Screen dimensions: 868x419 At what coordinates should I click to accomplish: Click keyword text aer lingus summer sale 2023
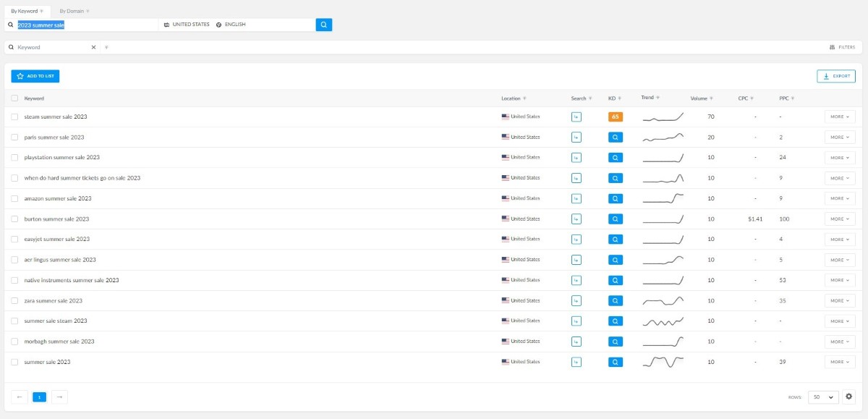click(x=60, y=260)
